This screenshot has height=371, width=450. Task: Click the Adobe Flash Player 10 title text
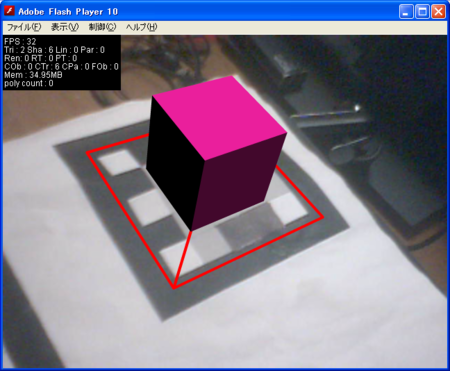point(68,12)
